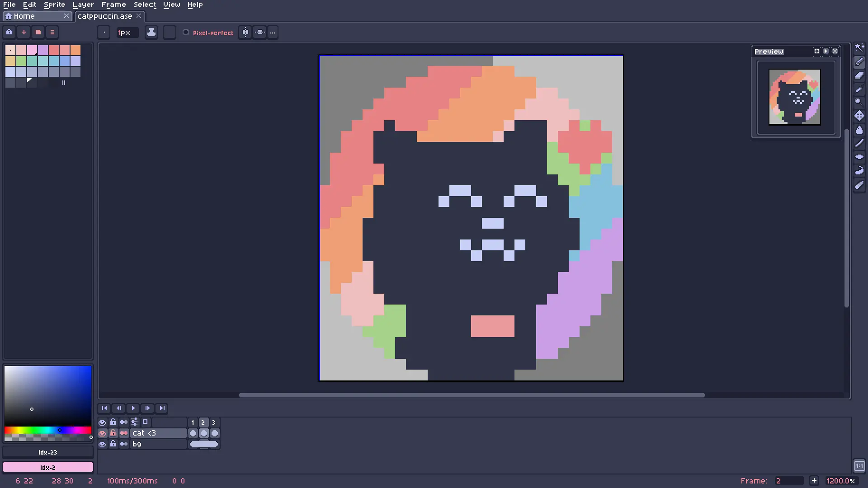Select the Zoom magnifier tool
Image resolution: width=868 pixels, height=488 pixels.
click(x=859, y=102)
